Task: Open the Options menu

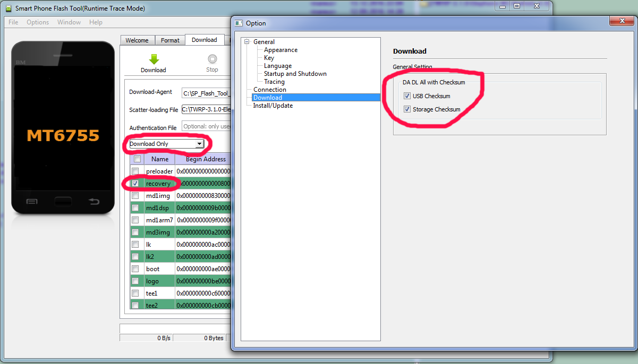Action: pyautogui.click(x=38, y=22)
